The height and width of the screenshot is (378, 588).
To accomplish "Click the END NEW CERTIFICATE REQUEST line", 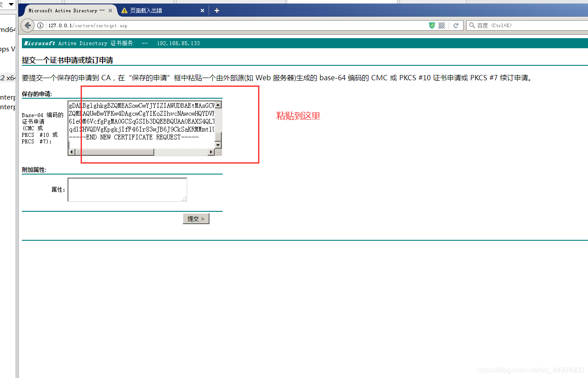I will tap(134, 137).
